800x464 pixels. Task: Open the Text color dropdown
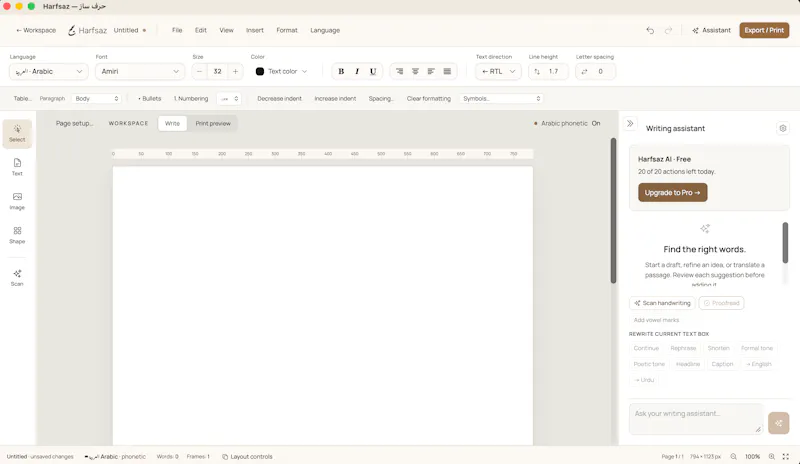pos(282,71)
